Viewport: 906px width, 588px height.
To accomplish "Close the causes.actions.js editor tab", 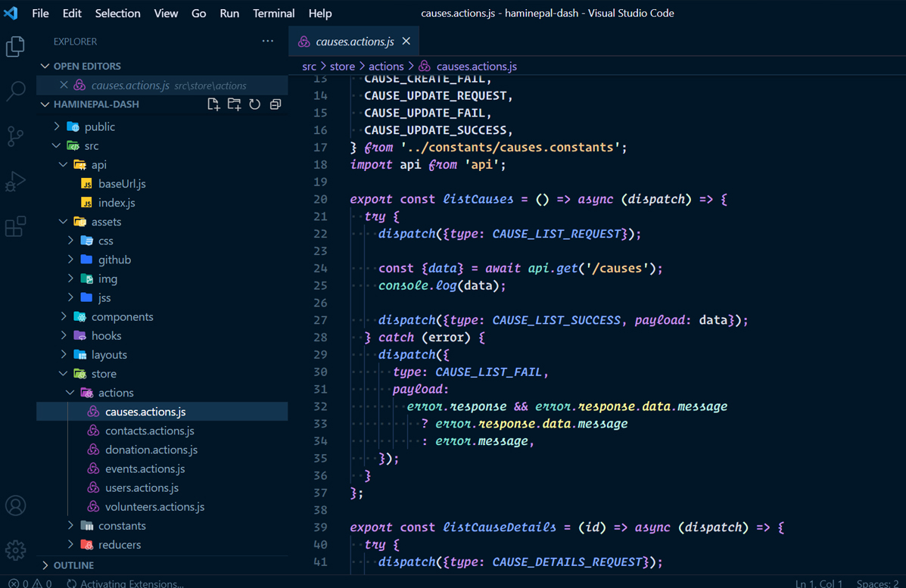I will (406, 41).
